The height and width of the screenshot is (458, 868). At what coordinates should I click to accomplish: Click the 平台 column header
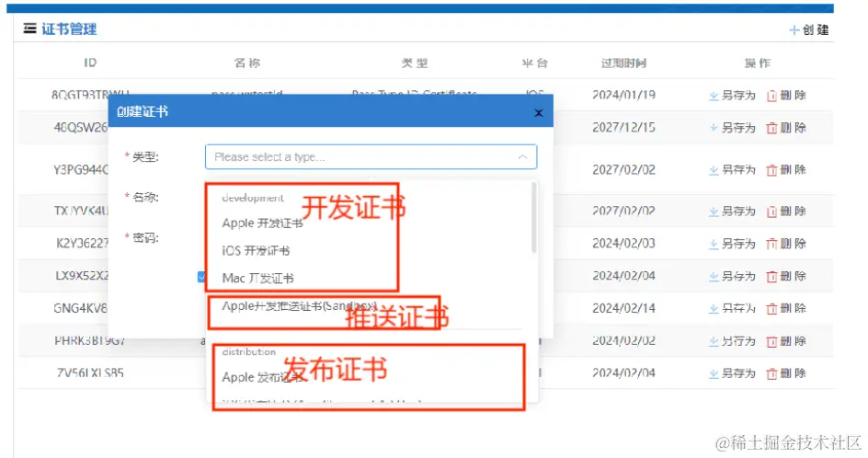535,63
